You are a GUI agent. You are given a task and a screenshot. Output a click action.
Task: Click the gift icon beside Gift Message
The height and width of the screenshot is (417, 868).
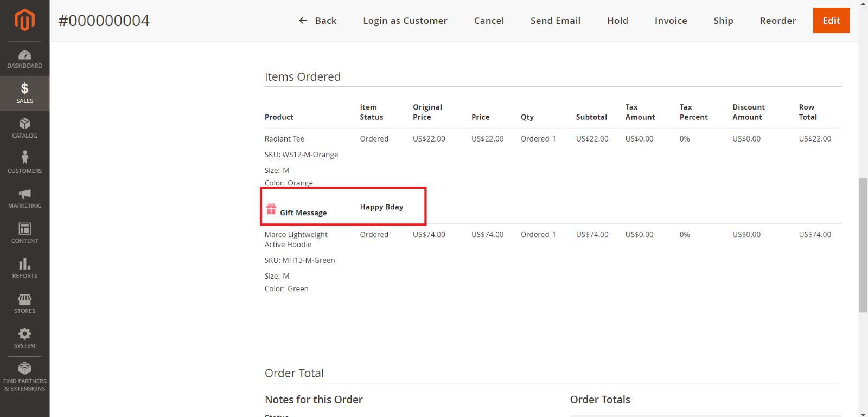271,209
